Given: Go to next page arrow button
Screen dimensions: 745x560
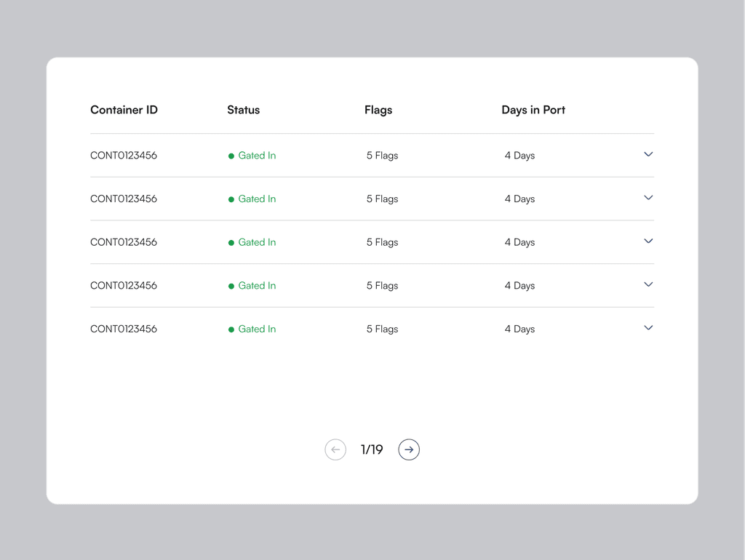Looking at the screenshot, I should point(409,449).
